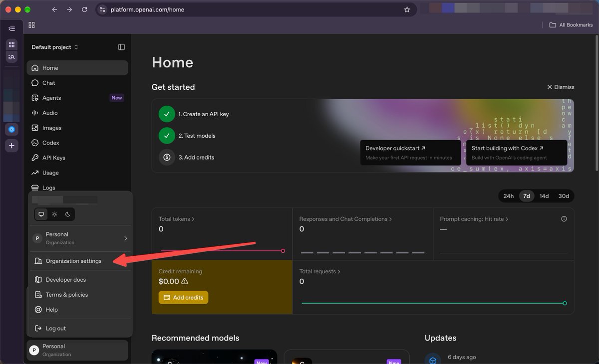Expand Responses and Chat Completions details
599x364 pixels.
[345, 219]
